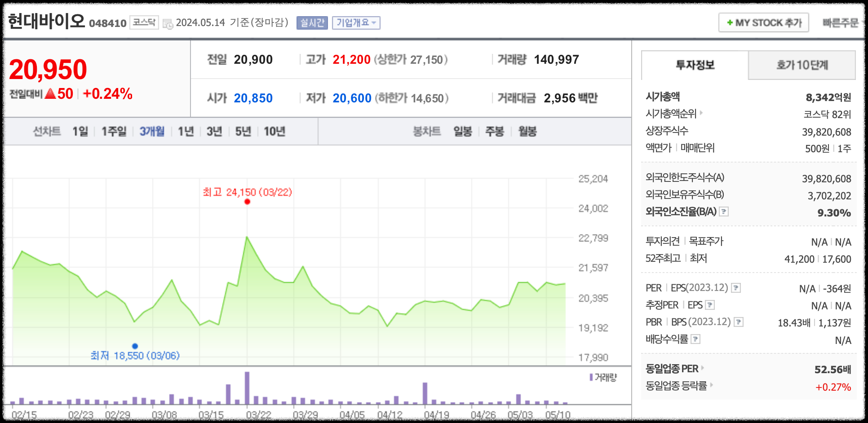Click the red highest price marker dot
The width and height of the screenshot is (868, 423).
click(247, 202)
